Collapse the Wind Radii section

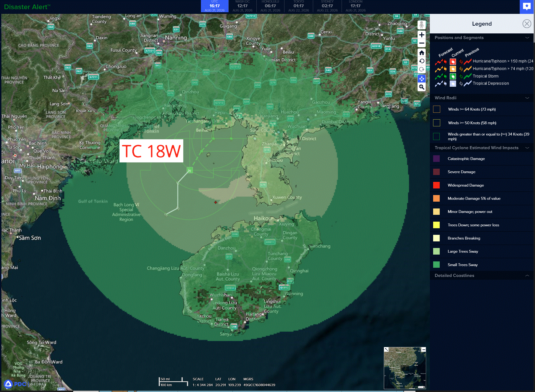(x=527, y=98)
